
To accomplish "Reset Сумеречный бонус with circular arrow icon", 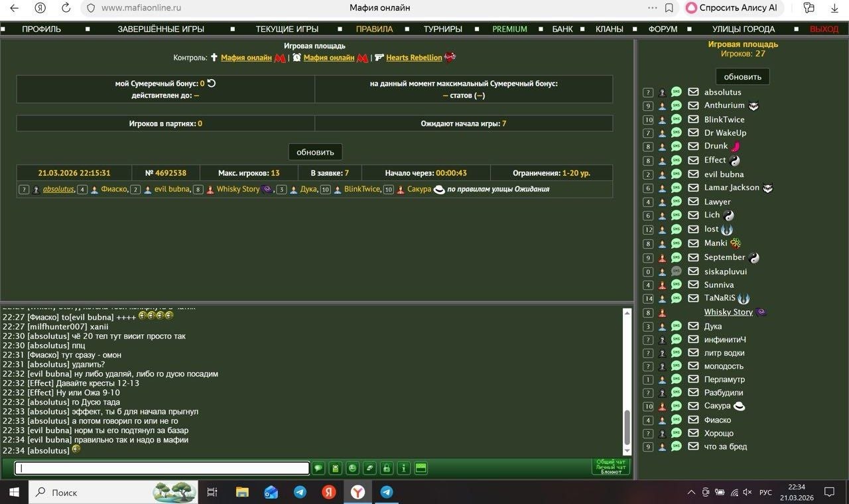I will (212, 84).
